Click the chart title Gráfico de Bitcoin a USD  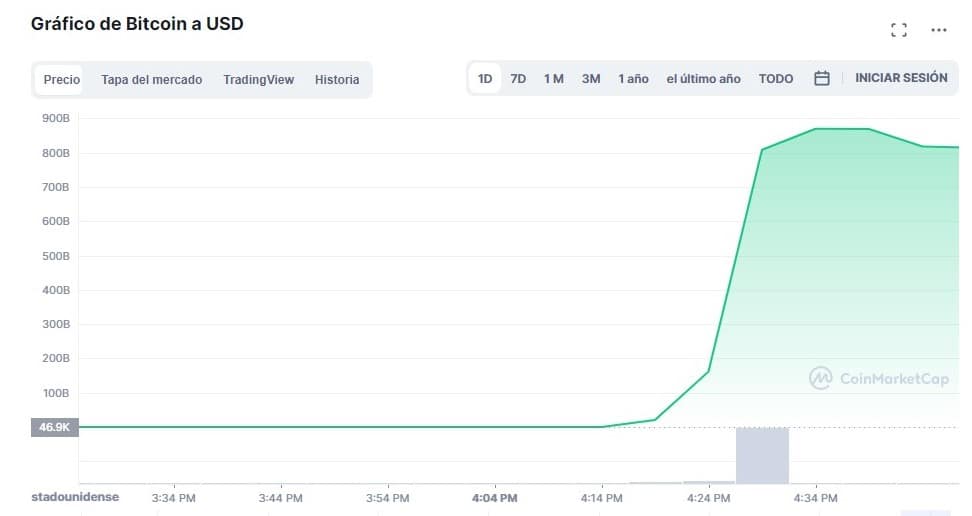coord(137,24)
